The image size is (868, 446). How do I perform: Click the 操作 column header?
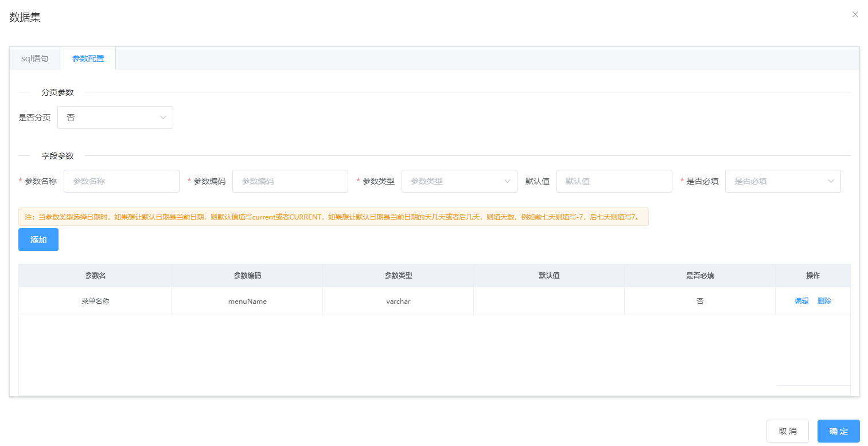tap(813, 275)
